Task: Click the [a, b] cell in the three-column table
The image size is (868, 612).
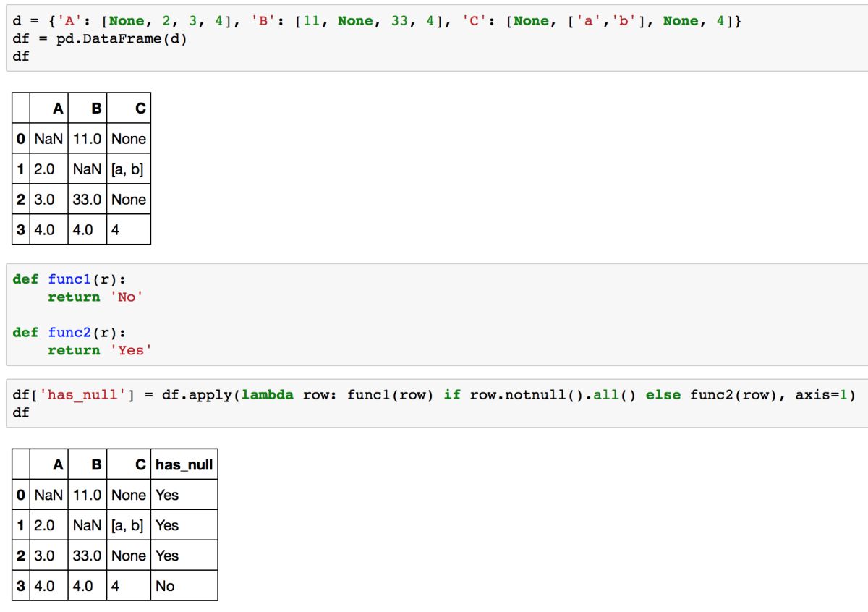Action: pyautogui.click(x=129, y=169)
